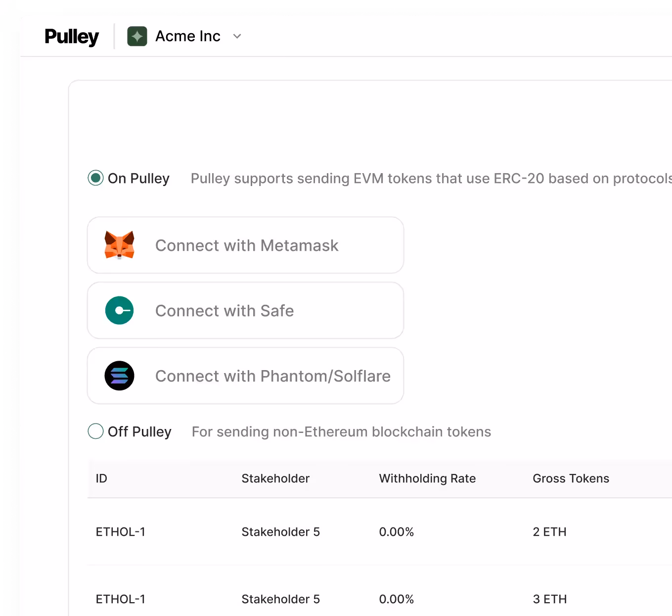Click the Solana Phantom/Solflare icon
Viewport: 672px width, 616px height.
point(119,376)
